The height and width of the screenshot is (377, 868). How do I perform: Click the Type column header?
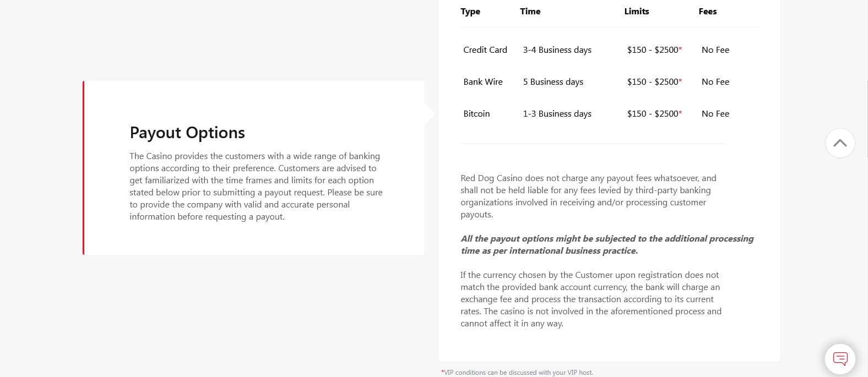[470, 12]
